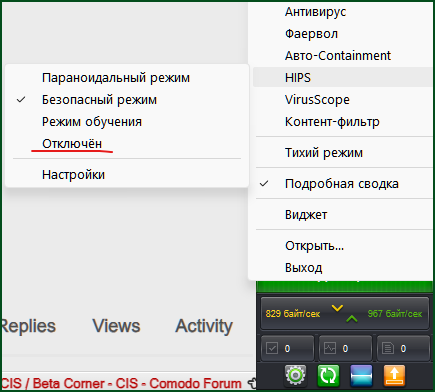Click the 829 байт/сек download speed
Viewport: 435px width, 392px height.
pos(293,314)
